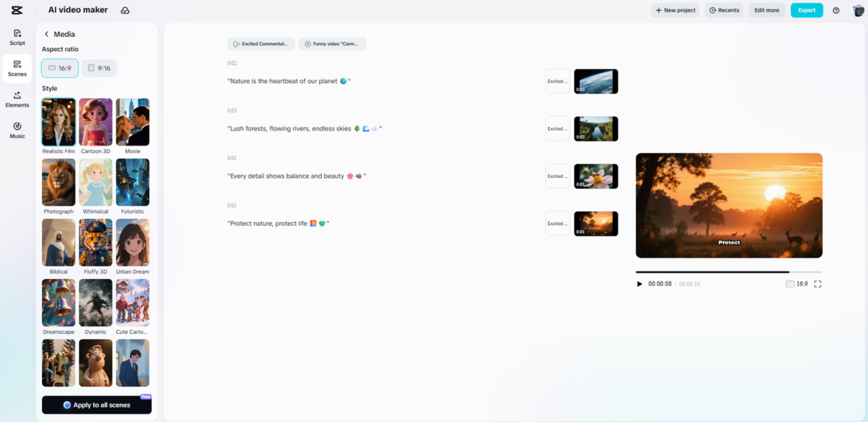Start a New project

(x=675, y=11)
